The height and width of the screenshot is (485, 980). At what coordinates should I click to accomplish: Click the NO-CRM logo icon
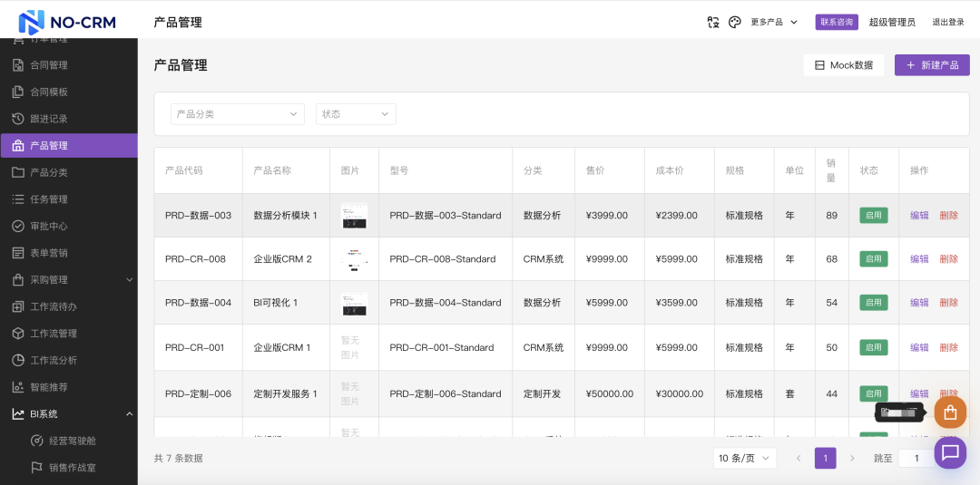pyautogui.click(x=31, y=23)
